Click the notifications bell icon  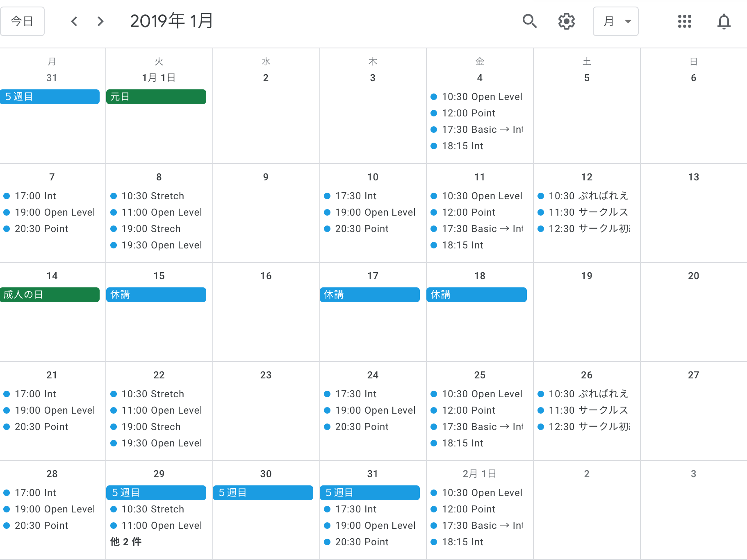724,21
